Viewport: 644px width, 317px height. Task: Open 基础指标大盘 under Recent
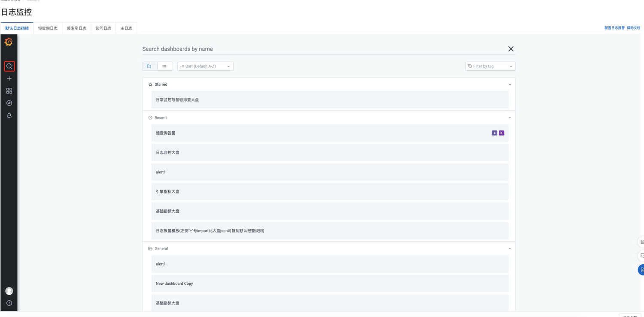(x=330, y=211)
